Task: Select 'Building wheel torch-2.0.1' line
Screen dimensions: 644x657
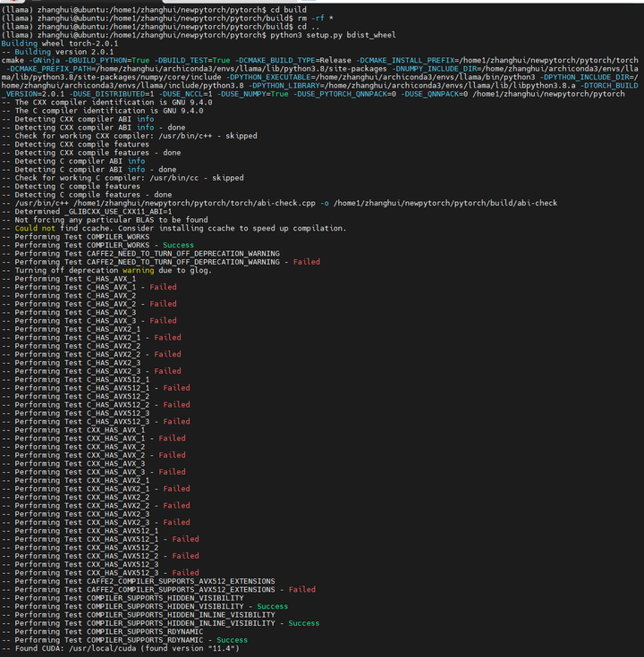Action: point(60,43)
